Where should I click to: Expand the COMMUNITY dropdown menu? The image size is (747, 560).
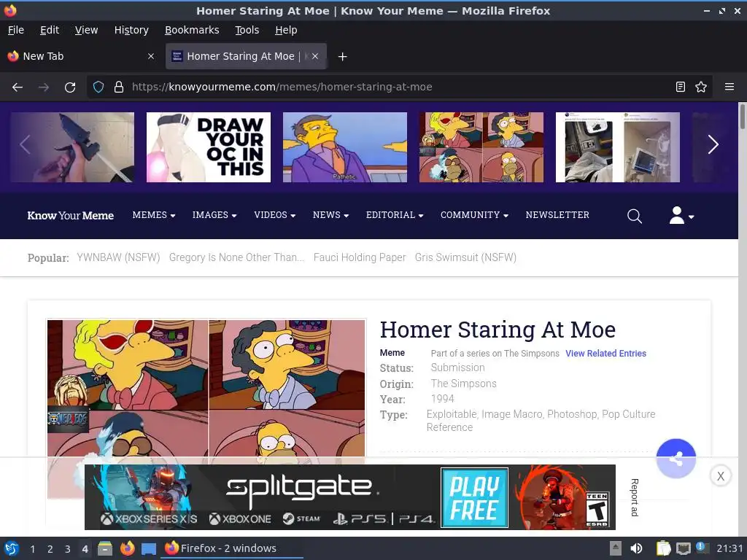(474, 215)
